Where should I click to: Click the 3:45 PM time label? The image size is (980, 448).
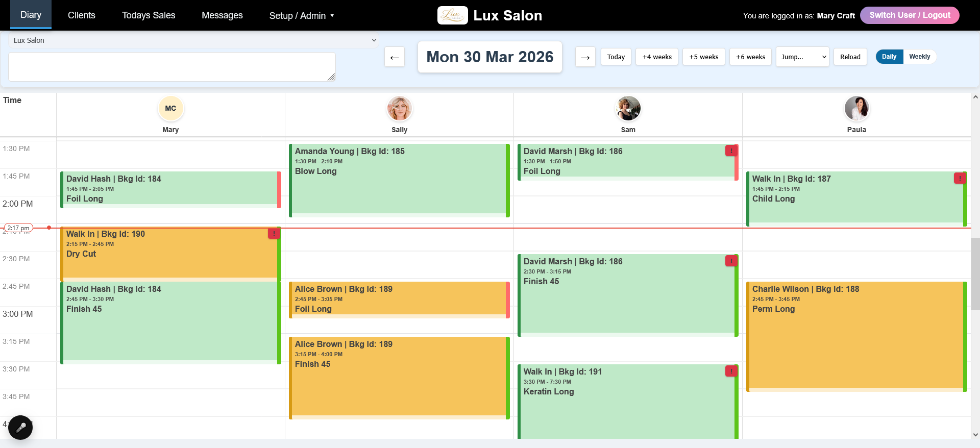[16, 396]
